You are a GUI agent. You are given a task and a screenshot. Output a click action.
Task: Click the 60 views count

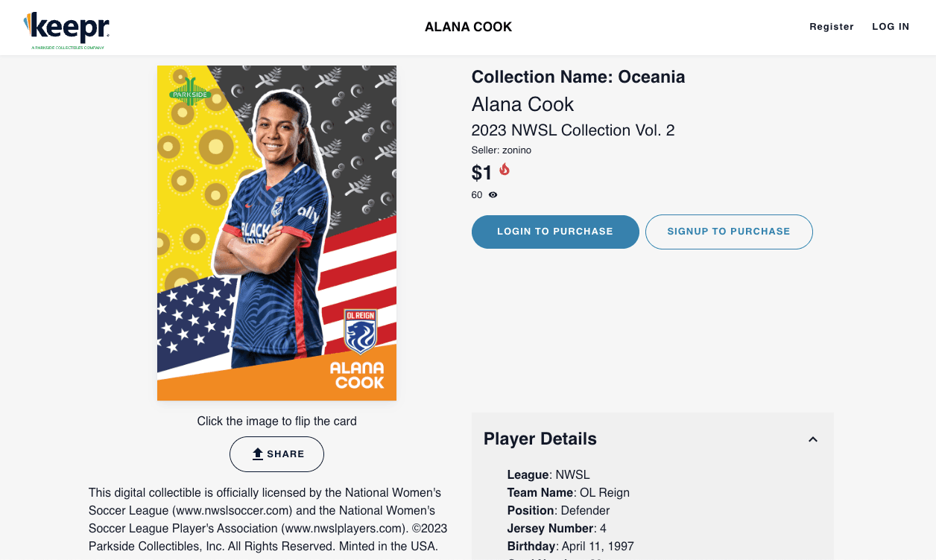[x=477, y=195]
